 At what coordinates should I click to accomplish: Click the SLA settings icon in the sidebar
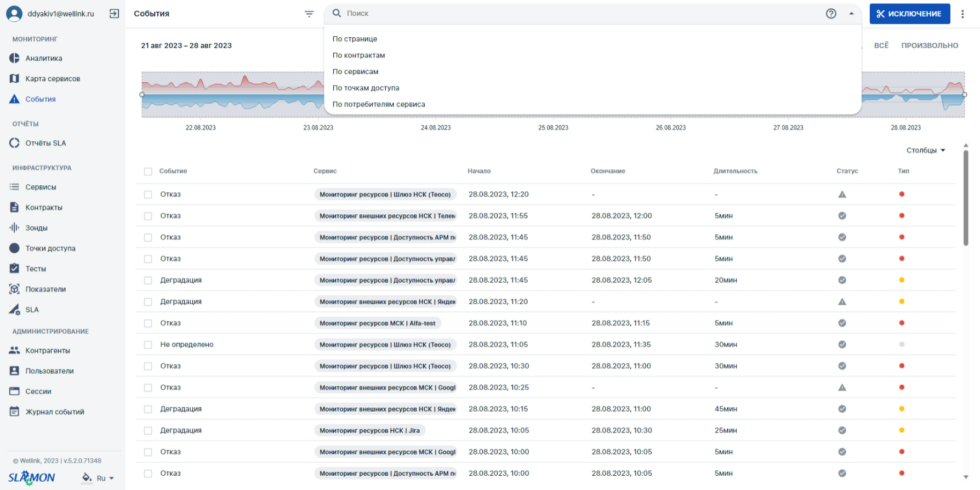[x=14, y=310]
